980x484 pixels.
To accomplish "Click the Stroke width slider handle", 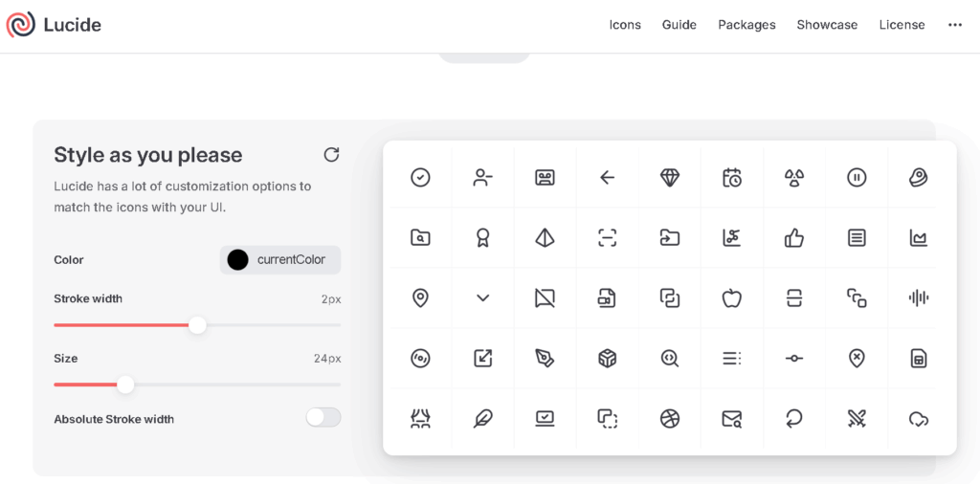I will 197,325.
